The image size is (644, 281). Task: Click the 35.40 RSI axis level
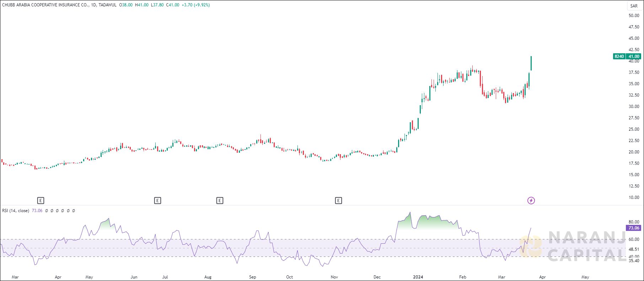coord(634,261)
